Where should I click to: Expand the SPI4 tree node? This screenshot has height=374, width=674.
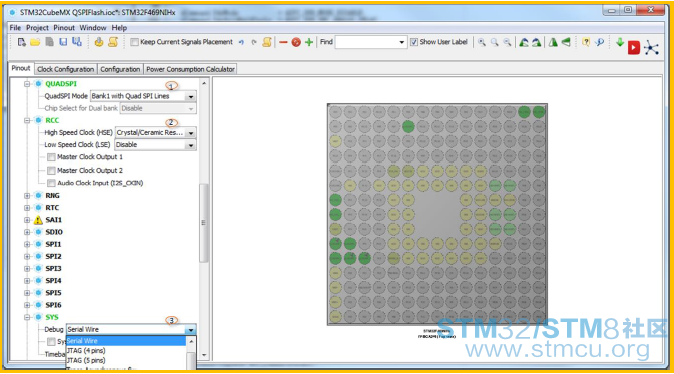(27, 281)
